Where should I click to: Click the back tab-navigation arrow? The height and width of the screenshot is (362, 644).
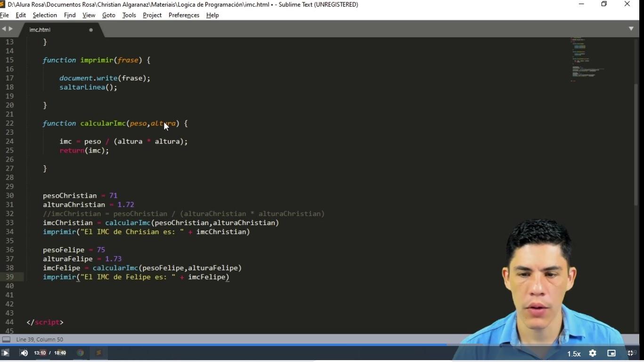coord(4,29)
